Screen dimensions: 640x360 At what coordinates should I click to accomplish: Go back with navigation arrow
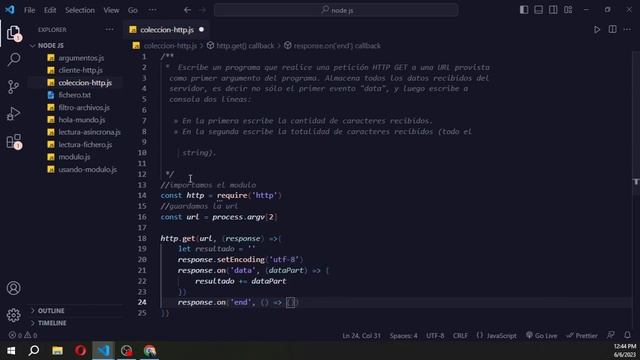tap(187, 10)
